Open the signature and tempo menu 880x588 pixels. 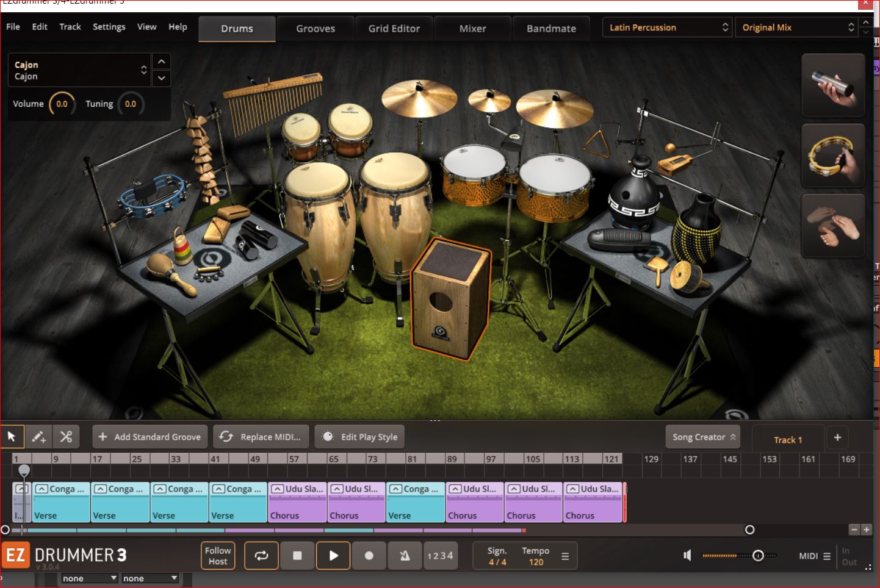point(564,556)
